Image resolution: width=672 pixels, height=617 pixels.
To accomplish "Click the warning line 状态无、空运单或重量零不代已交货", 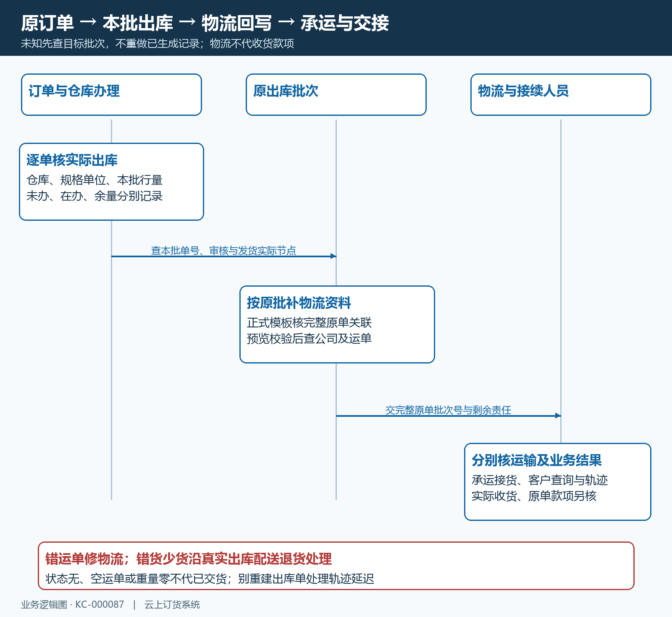I will 136,579.
